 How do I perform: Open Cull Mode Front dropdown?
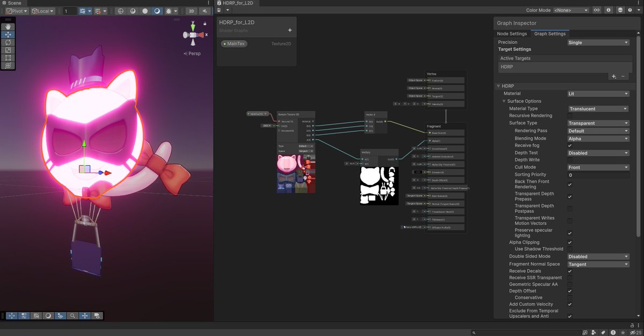click(x=598, y=167)
